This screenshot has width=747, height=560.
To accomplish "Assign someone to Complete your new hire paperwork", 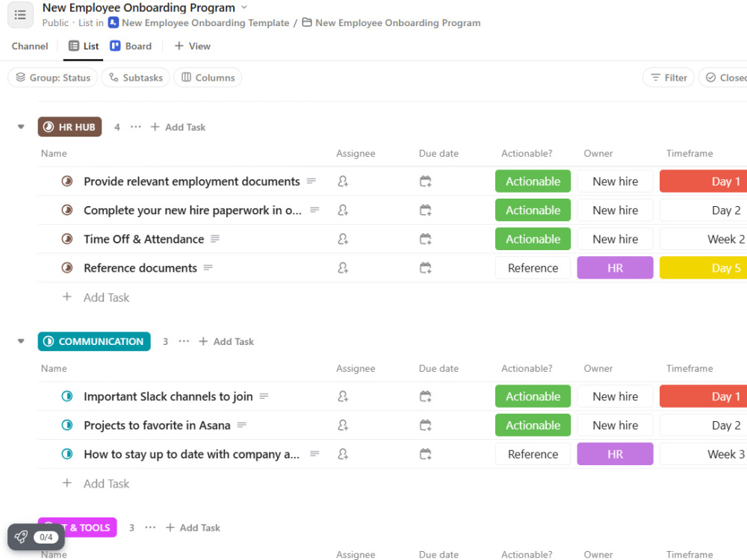I will pos(343,210).
